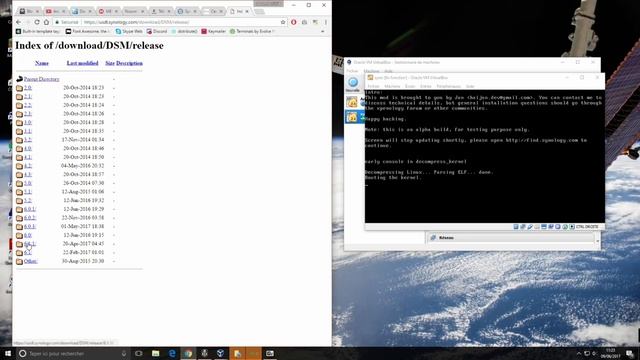This screenshot has width=640, height=360.
Task: Click the Réseau section header in VirtualBox Manager
Action: (x=510, y=238)
